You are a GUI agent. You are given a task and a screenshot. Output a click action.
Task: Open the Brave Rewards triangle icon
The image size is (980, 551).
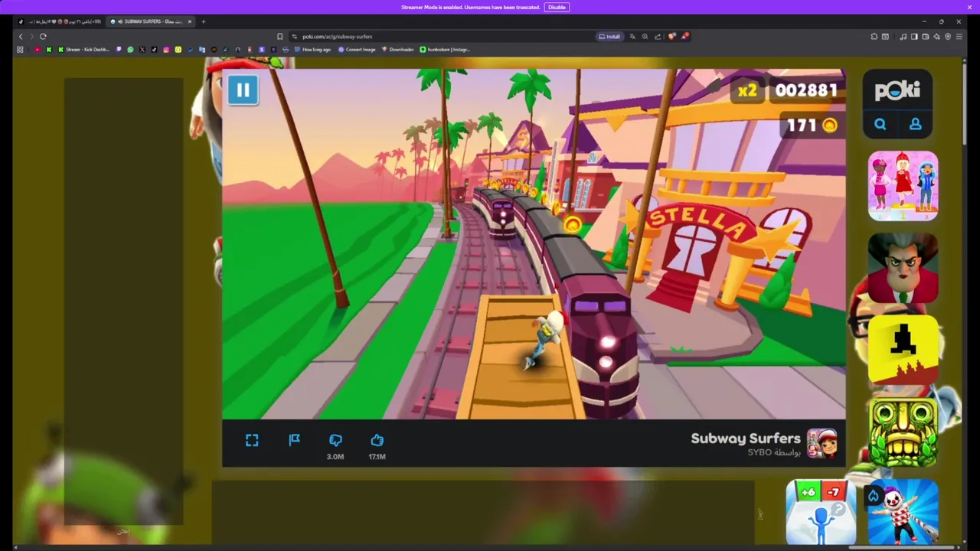point(684,36)
